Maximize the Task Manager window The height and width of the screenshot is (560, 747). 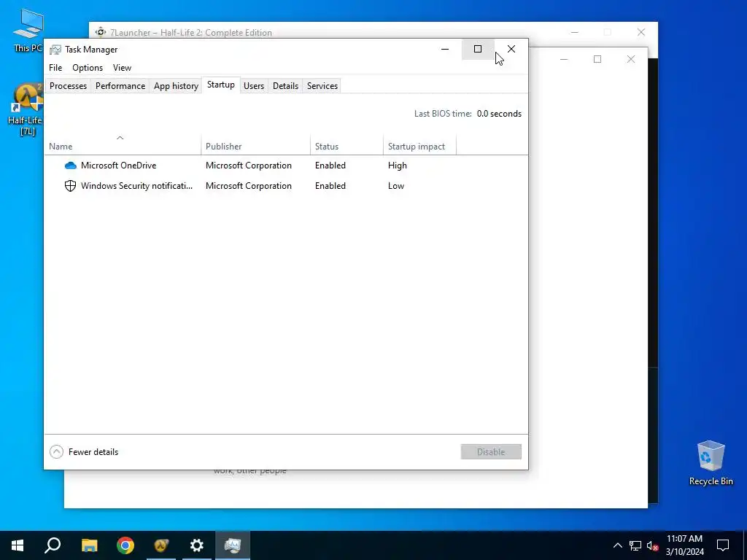[478, 49]
